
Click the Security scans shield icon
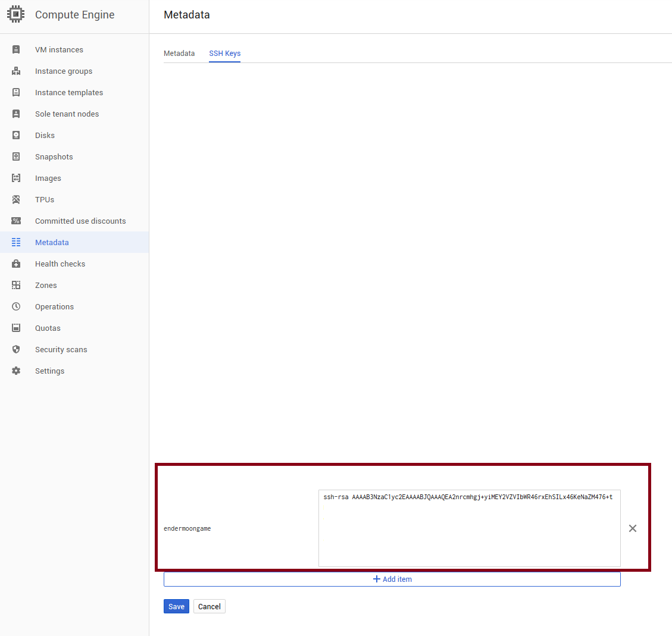pyautogui.click(x=16, y=349)
